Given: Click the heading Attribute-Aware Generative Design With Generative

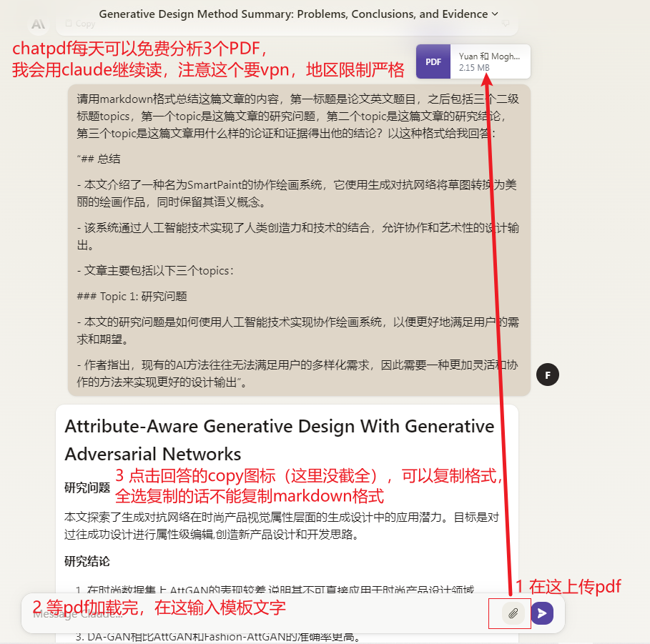Looking at the screenshot, I should 280,426.
